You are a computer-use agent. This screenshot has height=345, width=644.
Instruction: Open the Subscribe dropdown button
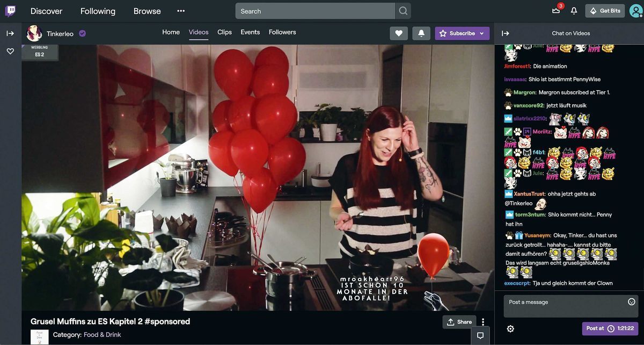[x=462, y=33]
